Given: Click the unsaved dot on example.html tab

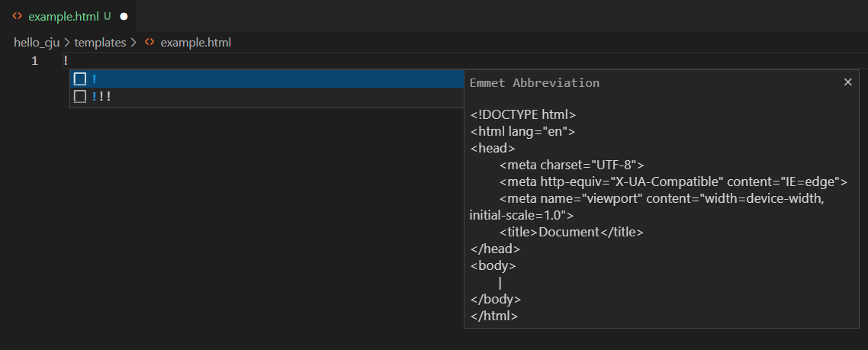Looking at the screenshot, I should [124, 17].
